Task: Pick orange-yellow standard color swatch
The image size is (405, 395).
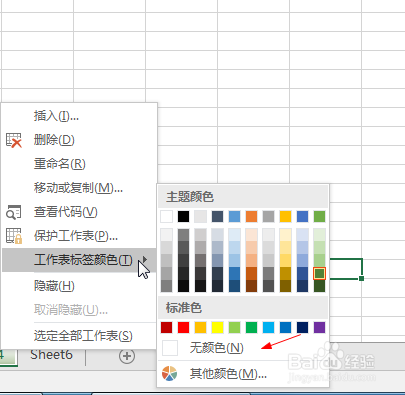Action: (201, 327)
